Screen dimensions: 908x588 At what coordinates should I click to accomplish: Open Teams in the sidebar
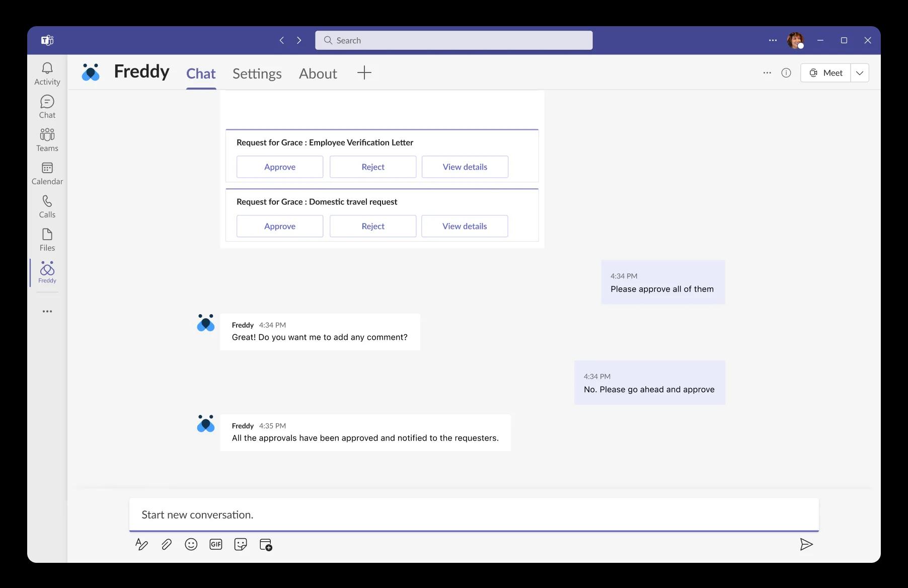(47, 140)
